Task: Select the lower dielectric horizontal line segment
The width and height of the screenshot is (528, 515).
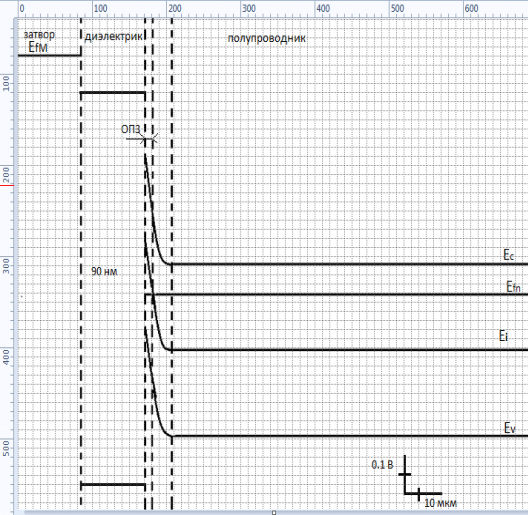Action: (113, 485)
